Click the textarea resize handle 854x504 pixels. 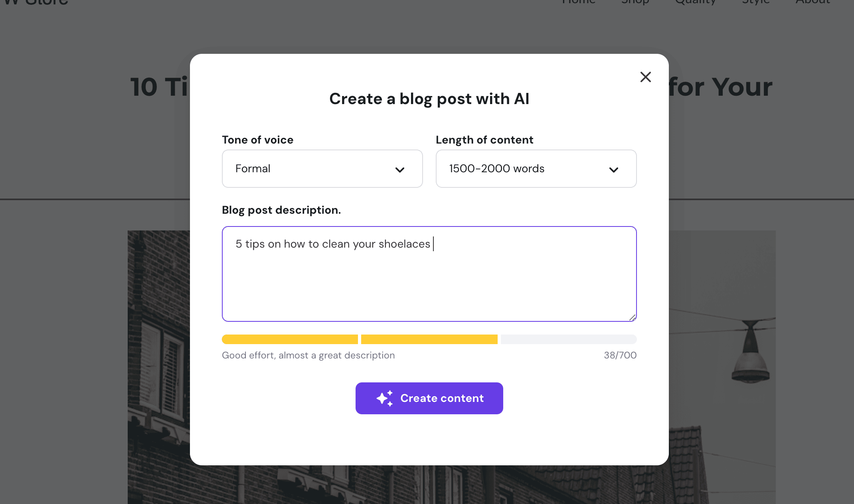633,317
